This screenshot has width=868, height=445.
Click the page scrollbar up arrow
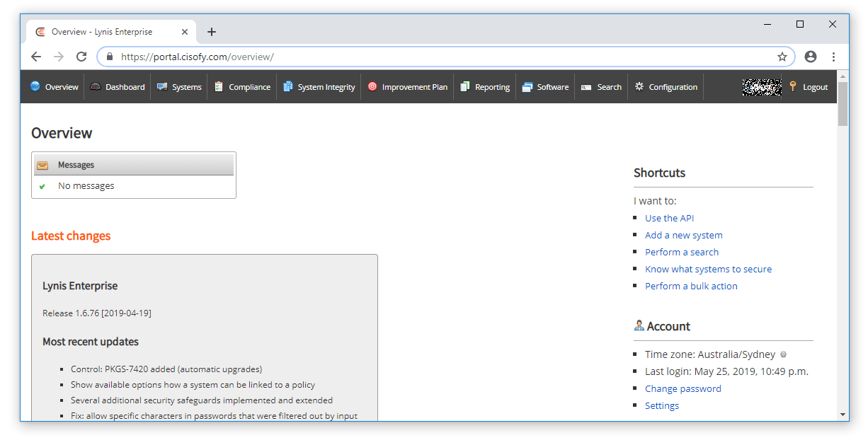[843, 75]
